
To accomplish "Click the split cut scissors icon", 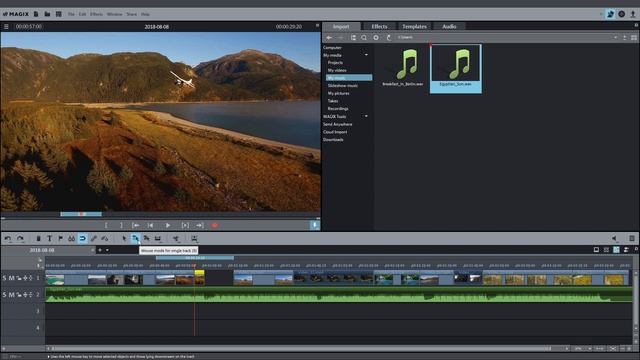I will point(176,238).
